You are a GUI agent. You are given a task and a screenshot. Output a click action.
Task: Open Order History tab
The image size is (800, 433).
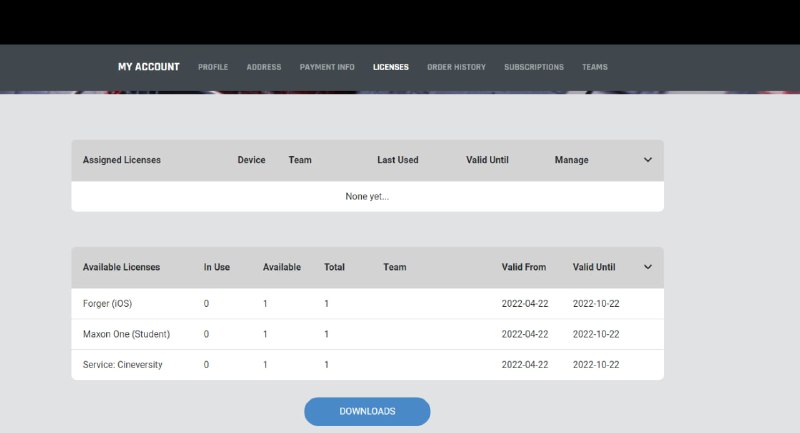pyautogui.click(x=457, y=67)
